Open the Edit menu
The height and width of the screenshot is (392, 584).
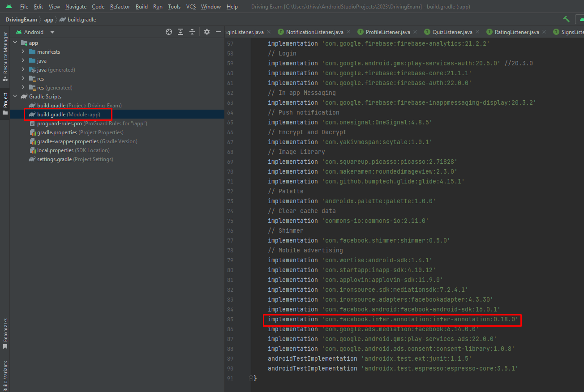coord(39,7)
